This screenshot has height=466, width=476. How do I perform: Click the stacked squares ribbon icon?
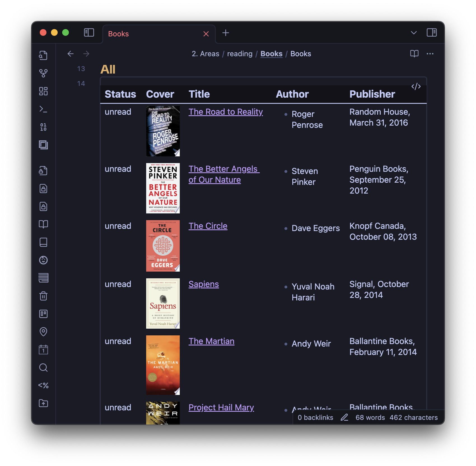tap(43, 145)
